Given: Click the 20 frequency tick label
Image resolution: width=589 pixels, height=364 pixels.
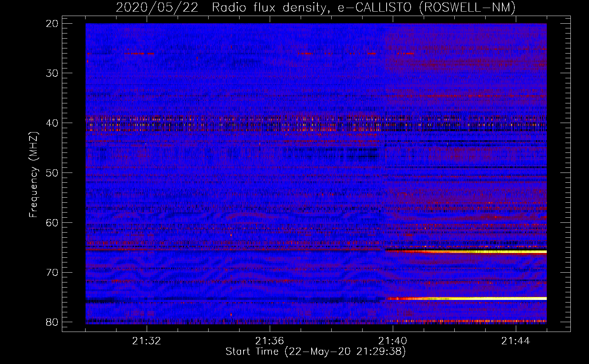Looking at the screenshot, I should tap(52, 24).
